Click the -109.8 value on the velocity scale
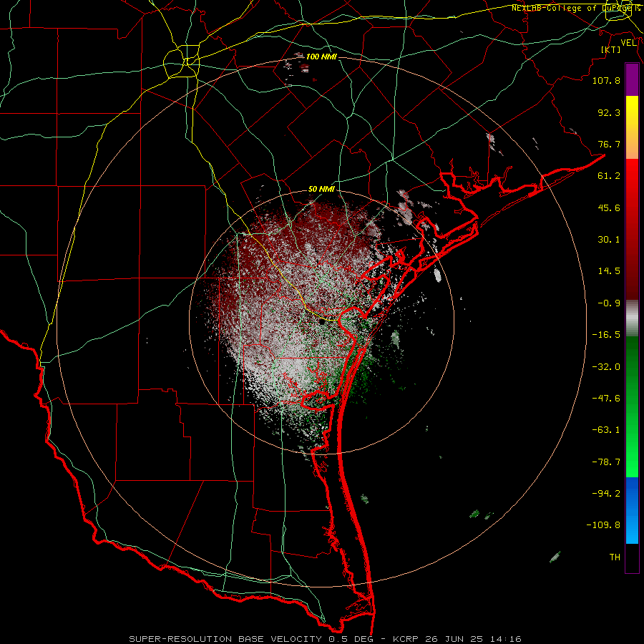Screen dimensions: 644x644 coord(603,525)
